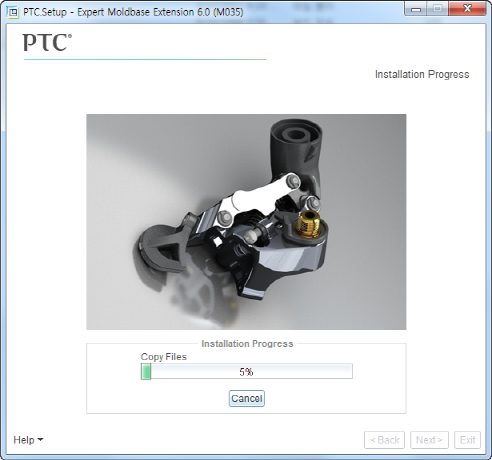
Task: Click the Copy Files progress bar
Action: 247,371
